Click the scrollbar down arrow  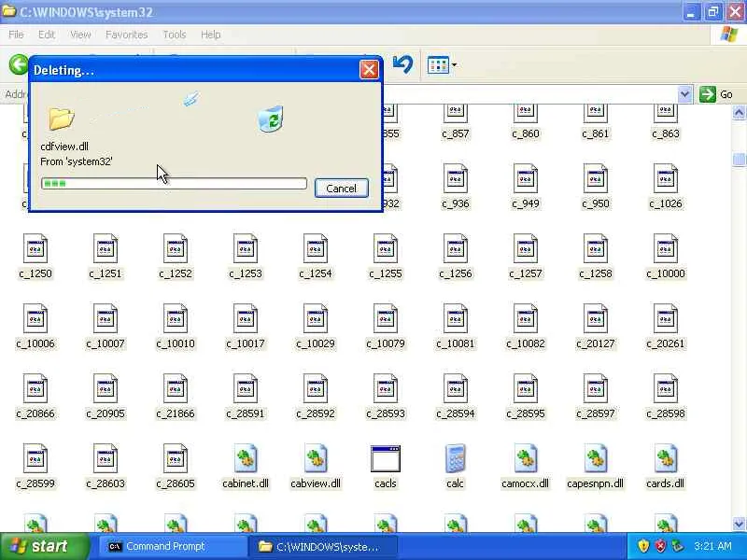coord(739,525)
